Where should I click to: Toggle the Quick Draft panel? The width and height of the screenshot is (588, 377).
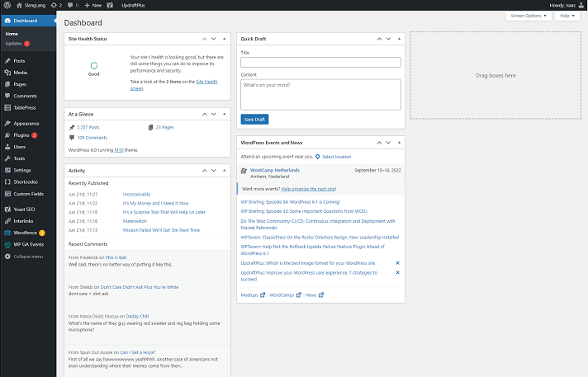pyautogui.click(x=399, y=39)
